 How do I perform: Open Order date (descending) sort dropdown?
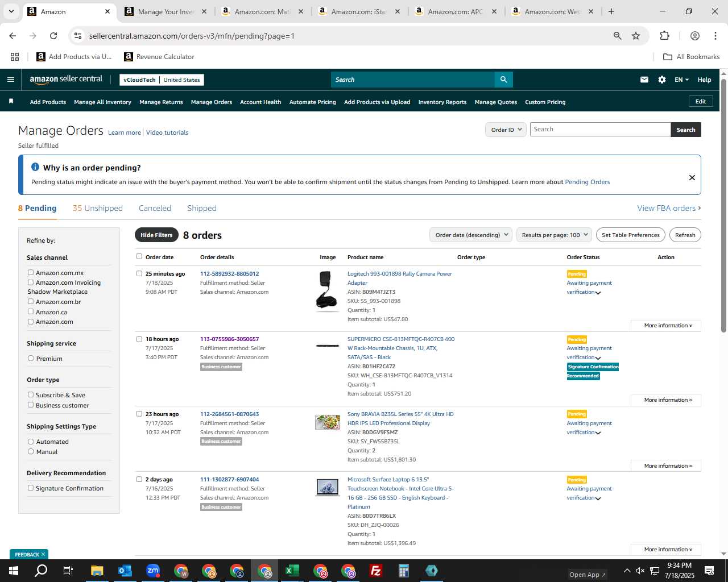click(x=471, y=235)
